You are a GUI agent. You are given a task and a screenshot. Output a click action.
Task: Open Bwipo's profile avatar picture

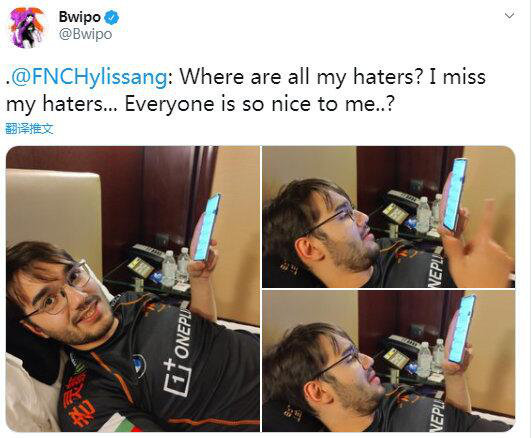[x=27, y=27]
